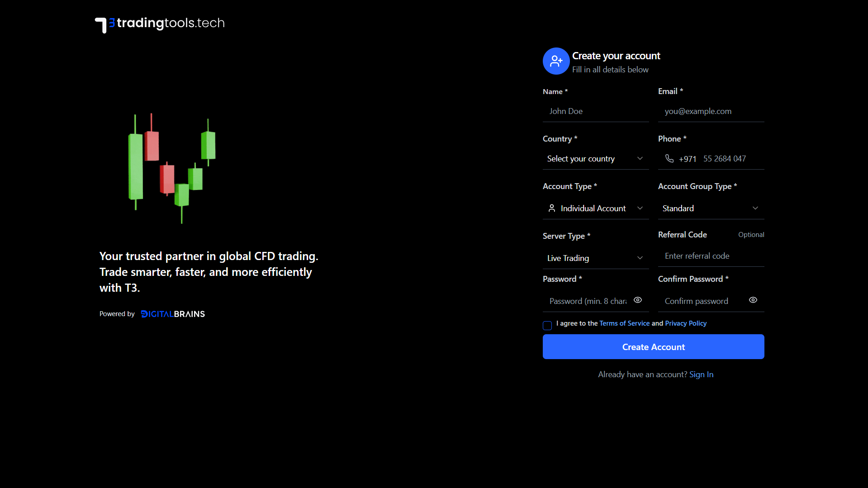Click into the Email input field
Image resolution: width=868 pixels, height=488 pixels.
[711, 111]
